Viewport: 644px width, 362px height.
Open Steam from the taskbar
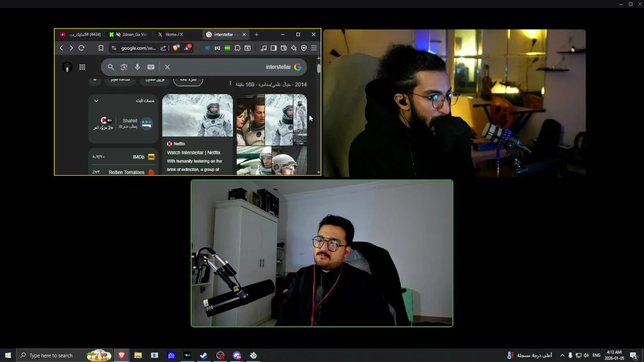coord(204,355)
